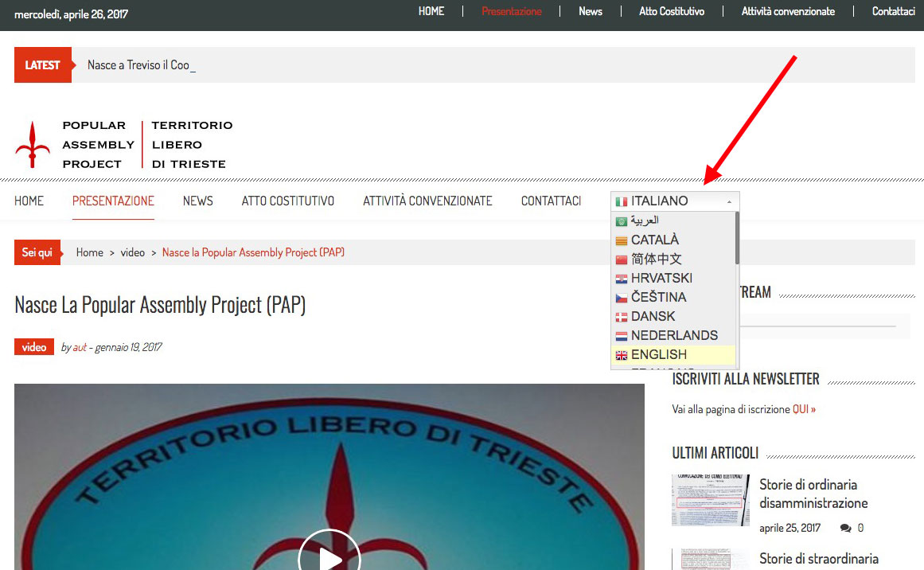Click the Czech flag icon
Image resolution: width=924 pixels, height=570 pixels.
click(x=621, y=299)
